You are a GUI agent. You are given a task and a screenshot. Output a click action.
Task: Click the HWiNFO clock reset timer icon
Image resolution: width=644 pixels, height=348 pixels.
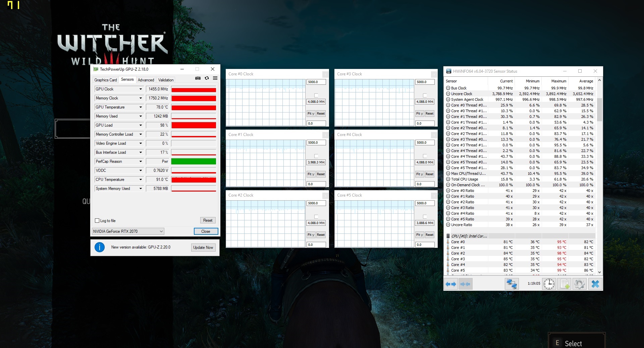point(549,284)
